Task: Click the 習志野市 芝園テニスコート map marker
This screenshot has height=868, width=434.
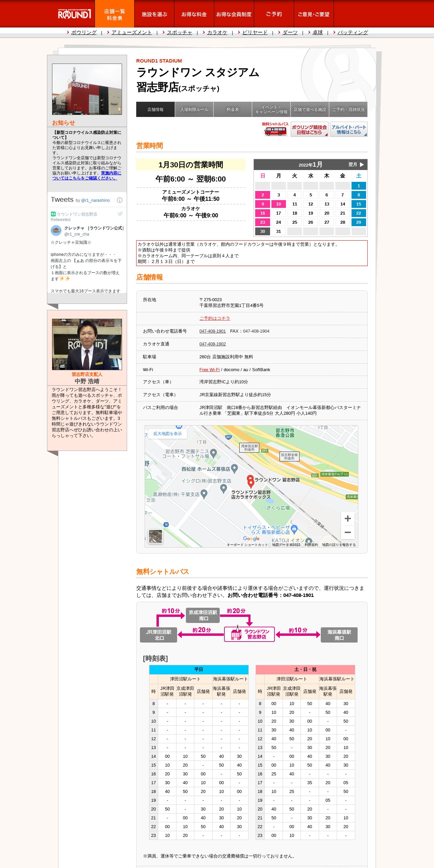Action: 213,453
